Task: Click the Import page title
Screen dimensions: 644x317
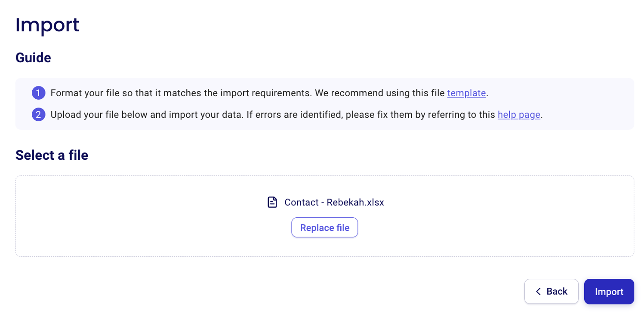Action: [47, 25]
